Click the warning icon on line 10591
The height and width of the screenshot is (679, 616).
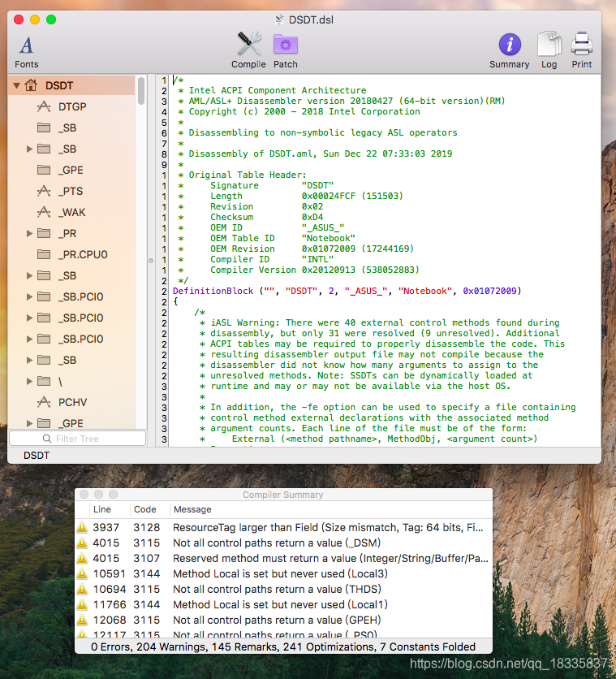click(x=82, y=573)
